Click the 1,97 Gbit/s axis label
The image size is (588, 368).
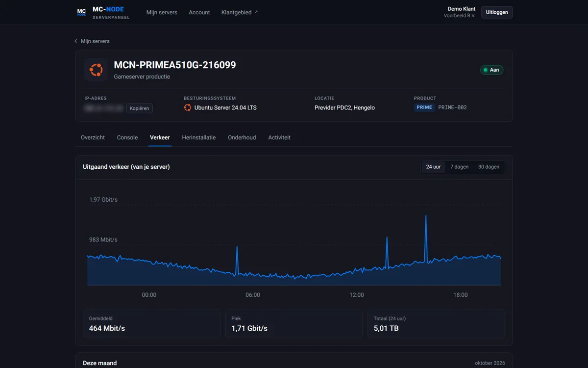point(103,200)
